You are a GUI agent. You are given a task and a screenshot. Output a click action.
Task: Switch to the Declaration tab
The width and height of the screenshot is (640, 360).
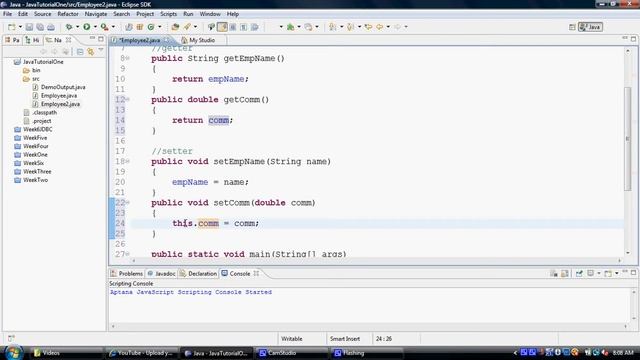tap(198, 273)
